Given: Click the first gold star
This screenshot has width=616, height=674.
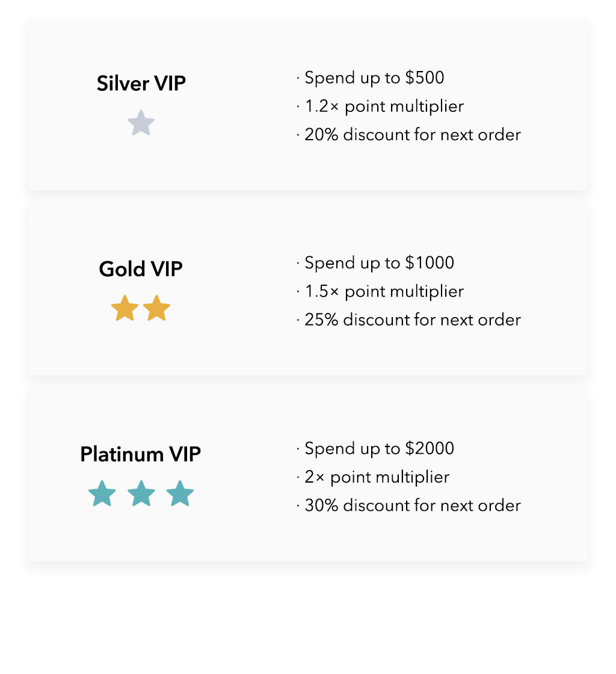Looking at the screenshot, I should point(125,308).
